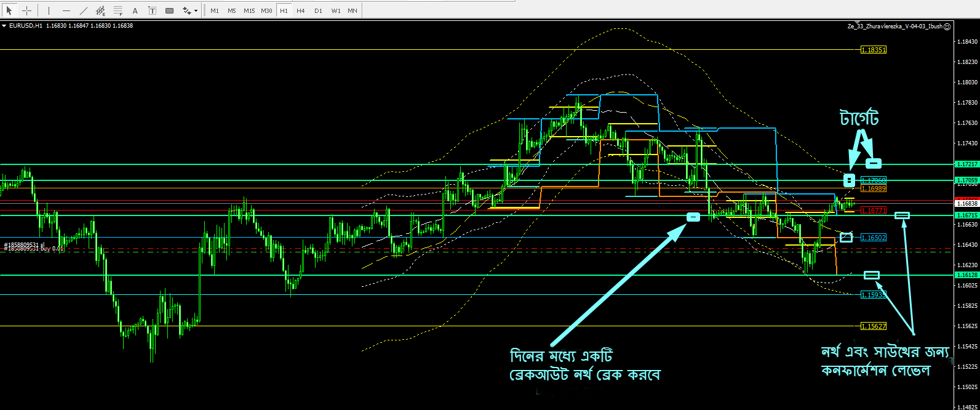Click the Arrows objects tool icon

click(186, 10)
